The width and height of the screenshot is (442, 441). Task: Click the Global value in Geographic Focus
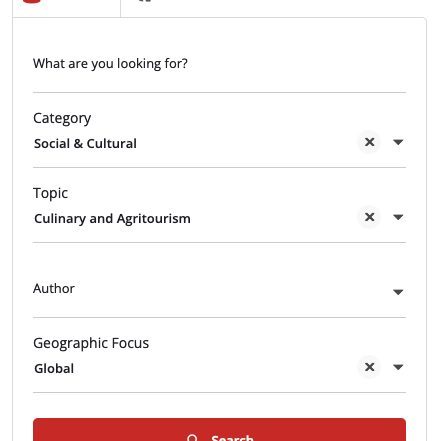pyautogui.click(x=54, y=369)
